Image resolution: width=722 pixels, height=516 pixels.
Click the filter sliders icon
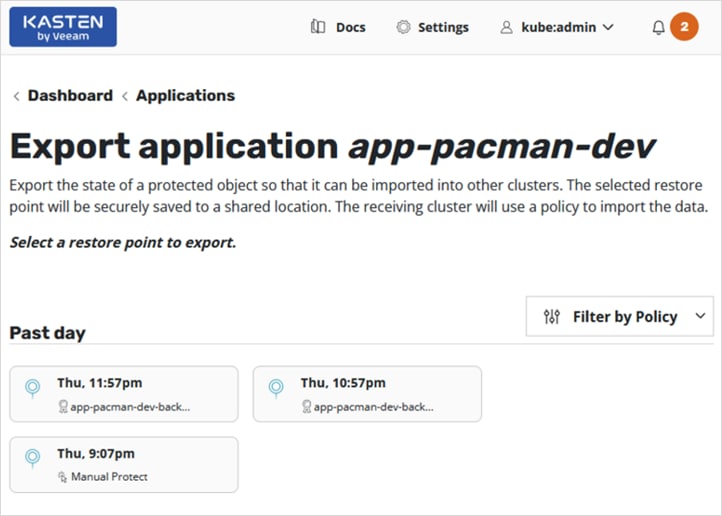(x=552, y=317)
